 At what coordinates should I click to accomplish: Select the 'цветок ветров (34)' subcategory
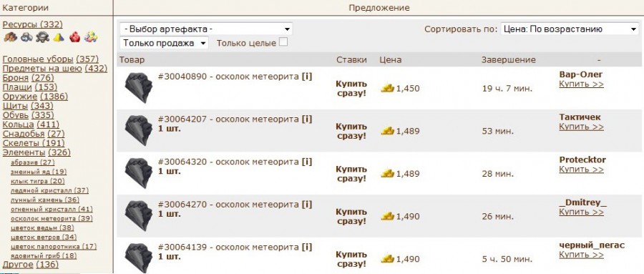click(44, 237)
